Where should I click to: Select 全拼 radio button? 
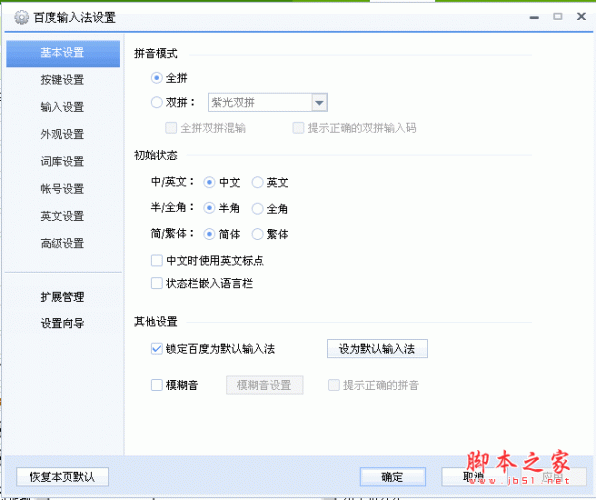coord(156,78)
